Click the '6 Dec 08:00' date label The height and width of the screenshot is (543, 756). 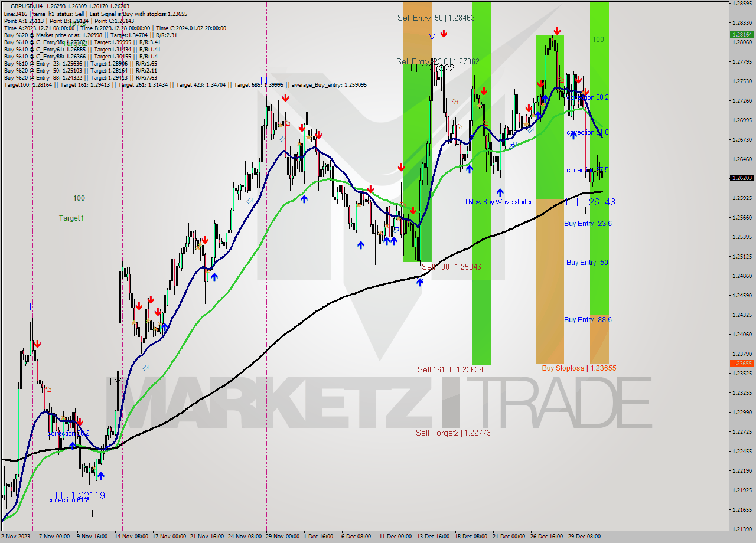point(356,537)
